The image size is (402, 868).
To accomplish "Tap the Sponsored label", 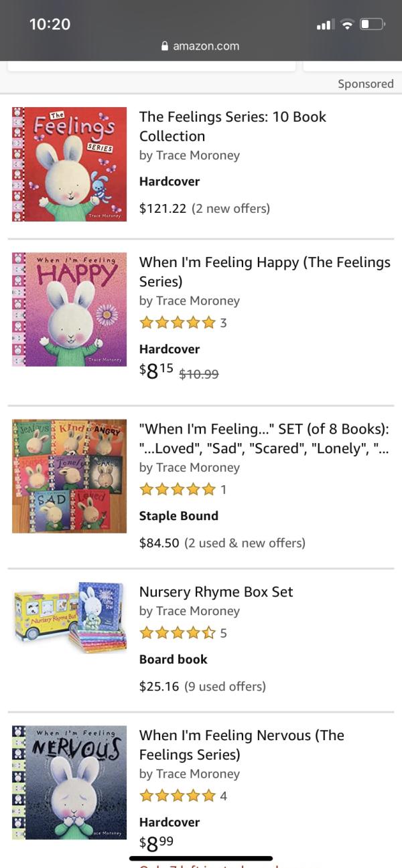I will 365,84.
